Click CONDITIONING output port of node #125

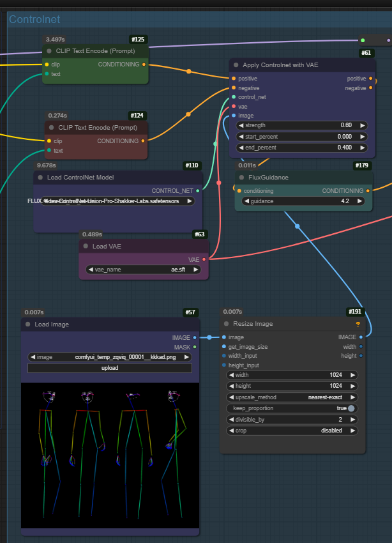coord(144,65)
